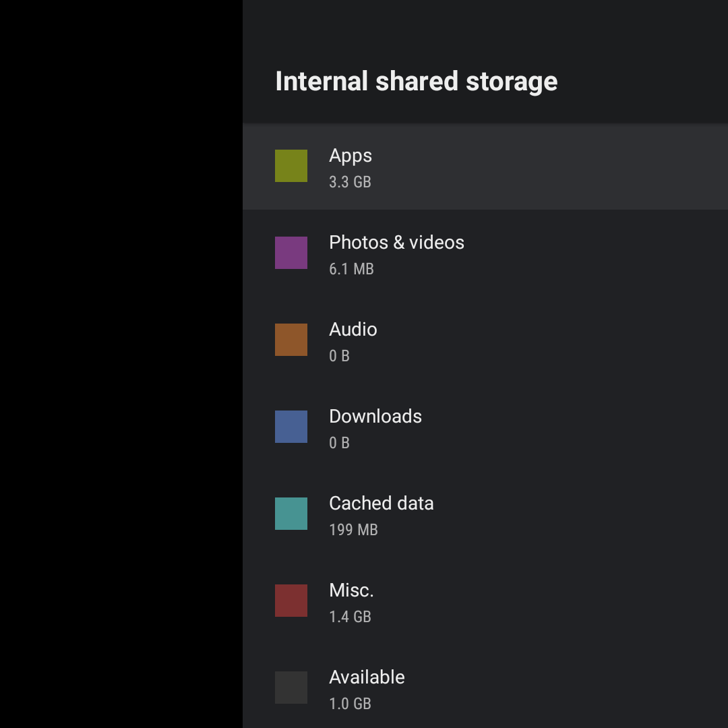Image resolution: width=728 pixels, height=728 pixels.
Task: Click the gray Available color square
Action: pyautogui.click(x=291, y=688)
